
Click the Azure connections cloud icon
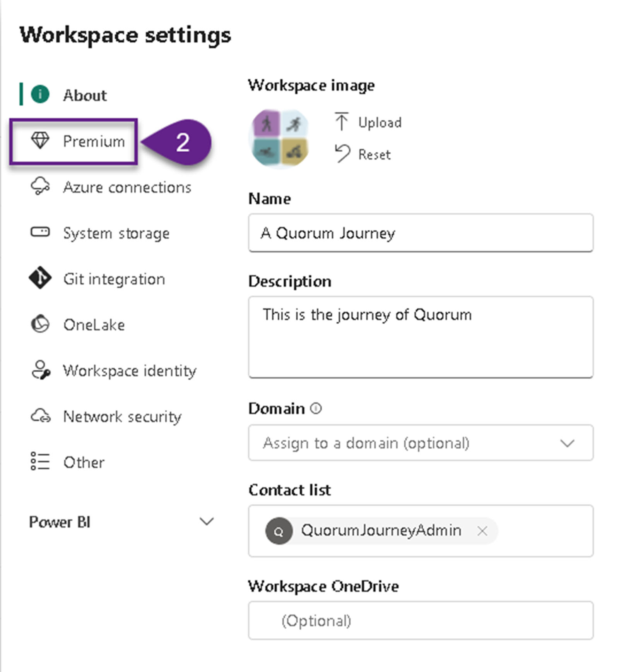click(x=40, y=187)
